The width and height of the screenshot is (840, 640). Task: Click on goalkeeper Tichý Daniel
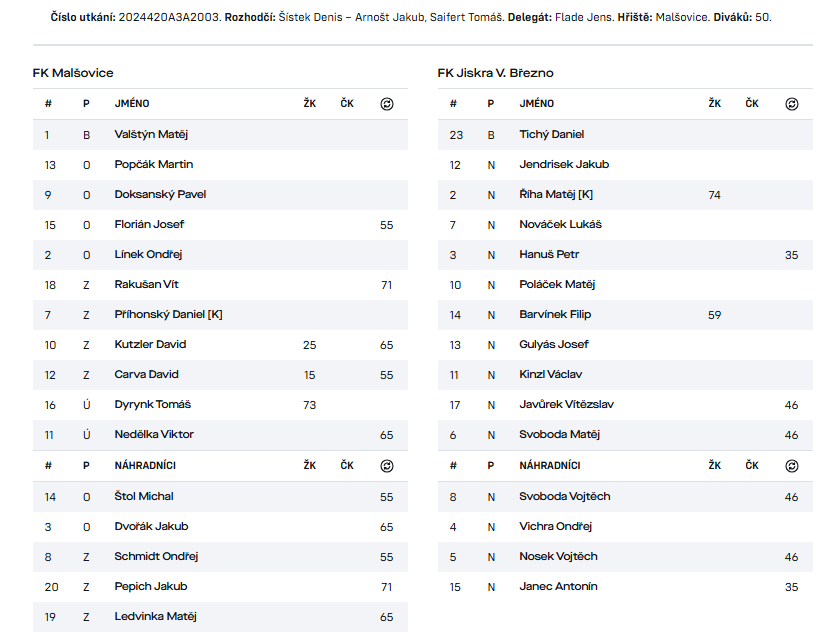pyautogui.click(x=551, y=134)
